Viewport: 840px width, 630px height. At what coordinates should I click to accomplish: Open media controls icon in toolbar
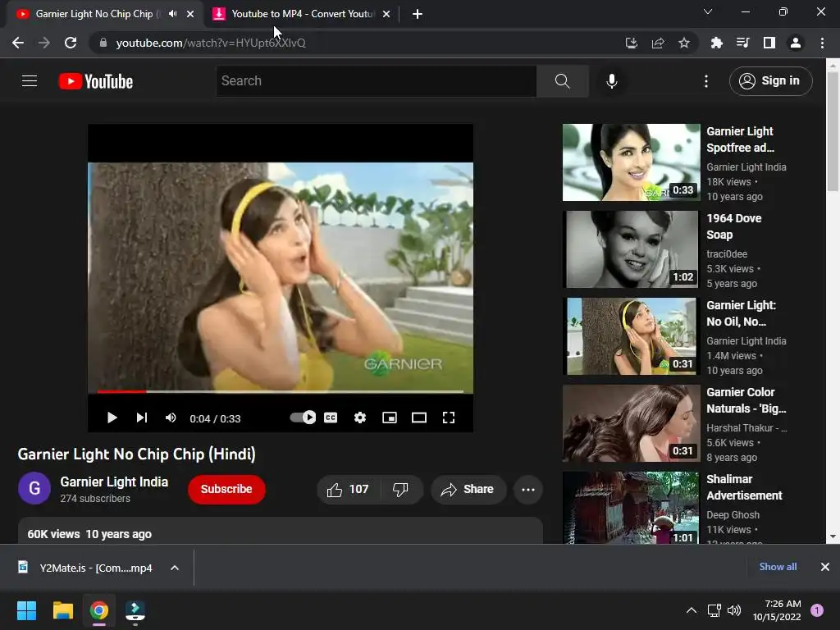[742, 43]
